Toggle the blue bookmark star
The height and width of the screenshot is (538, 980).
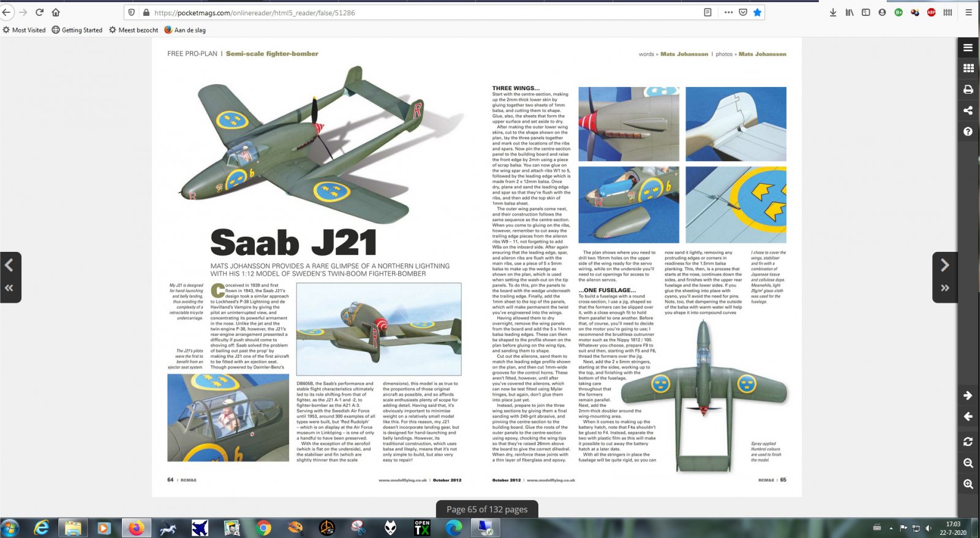tap(758, 12)
